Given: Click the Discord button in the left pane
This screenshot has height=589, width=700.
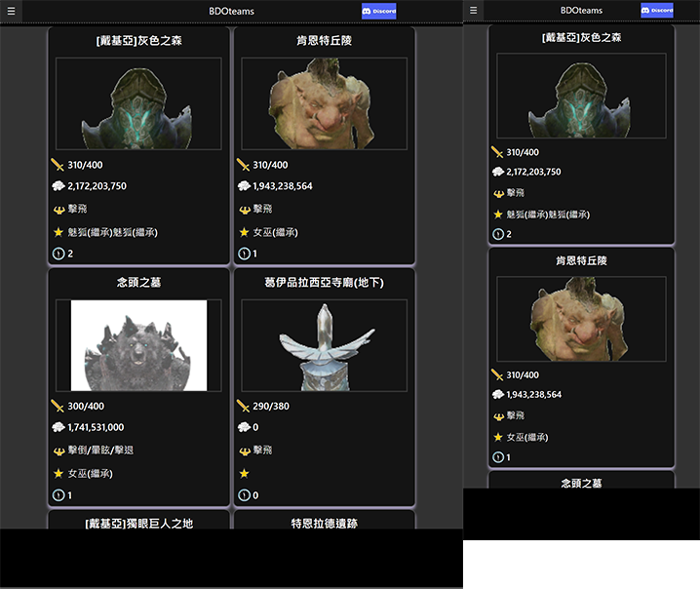Looking at the screenshot, I should coord(378,11).
